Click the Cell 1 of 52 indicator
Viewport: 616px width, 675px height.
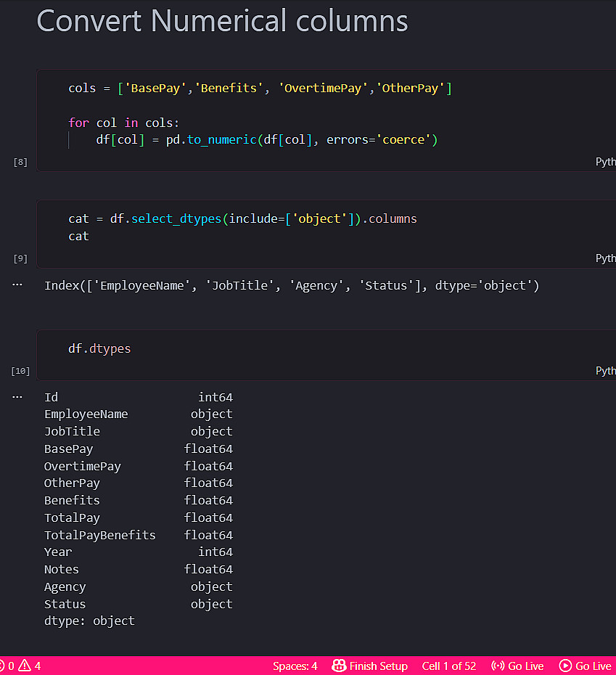448,666
